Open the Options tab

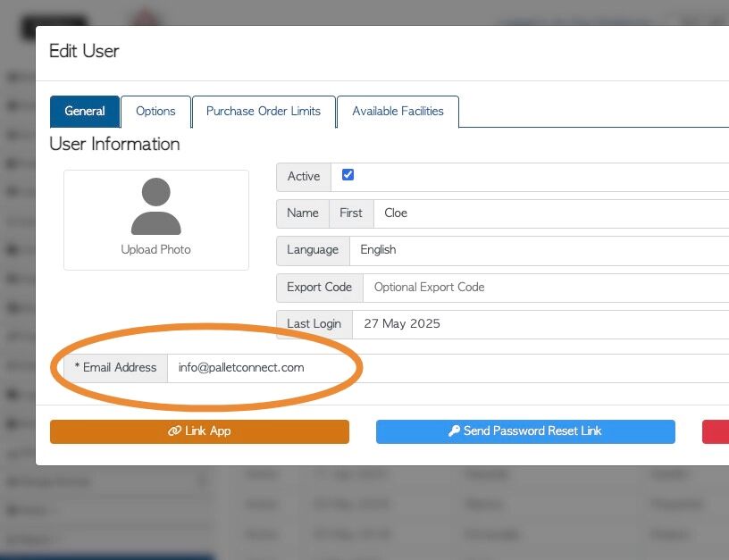[x=155, y=111]
